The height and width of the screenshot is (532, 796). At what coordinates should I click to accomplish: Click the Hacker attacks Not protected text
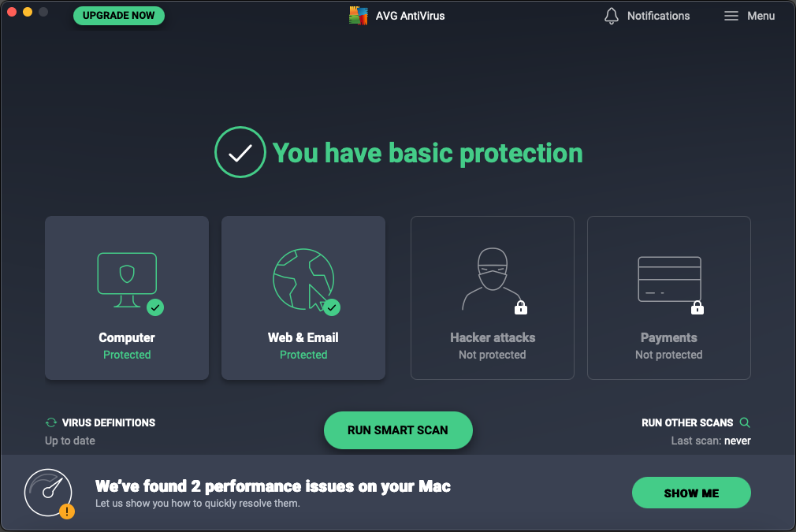point(492,355)
